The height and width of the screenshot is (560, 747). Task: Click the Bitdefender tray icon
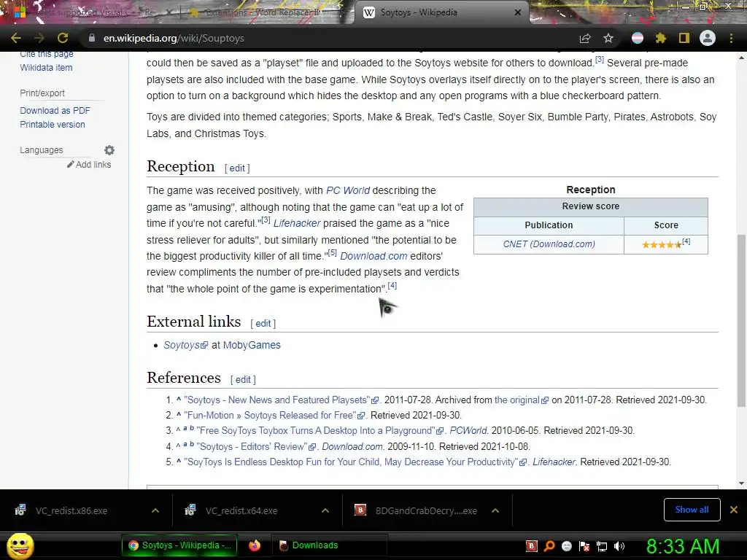coord(531,545)
